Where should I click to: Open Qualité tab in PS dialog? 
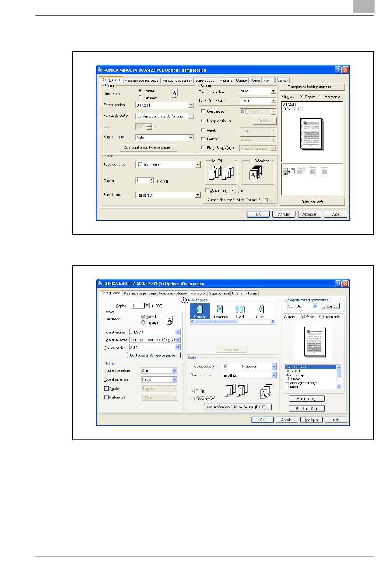click(237, 293)
